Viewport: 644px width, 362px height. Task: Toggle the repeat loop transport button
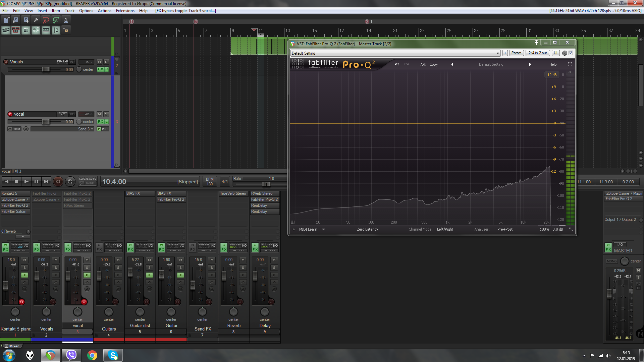pos(70,182)
